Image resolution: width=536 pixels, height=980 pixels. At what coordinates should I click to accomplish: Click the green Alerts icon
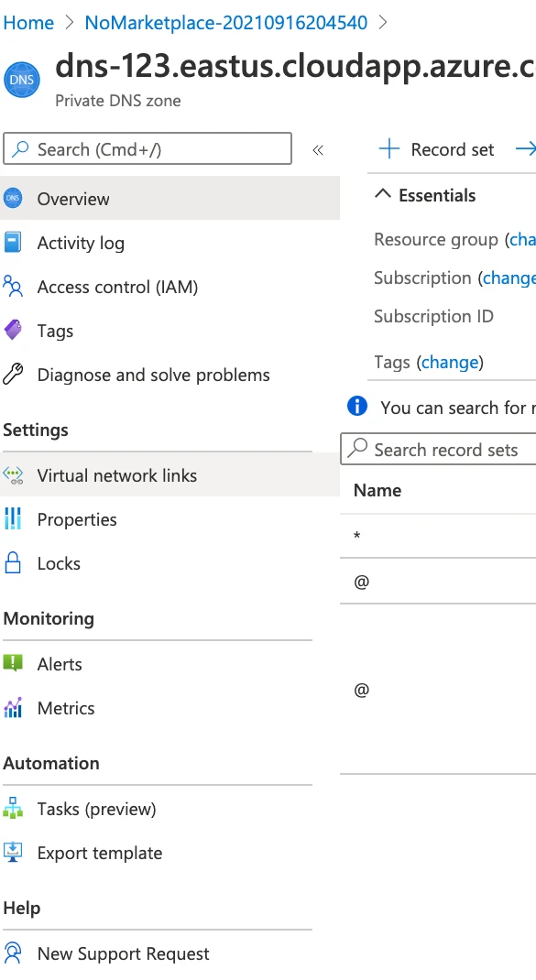click(13, 663)
